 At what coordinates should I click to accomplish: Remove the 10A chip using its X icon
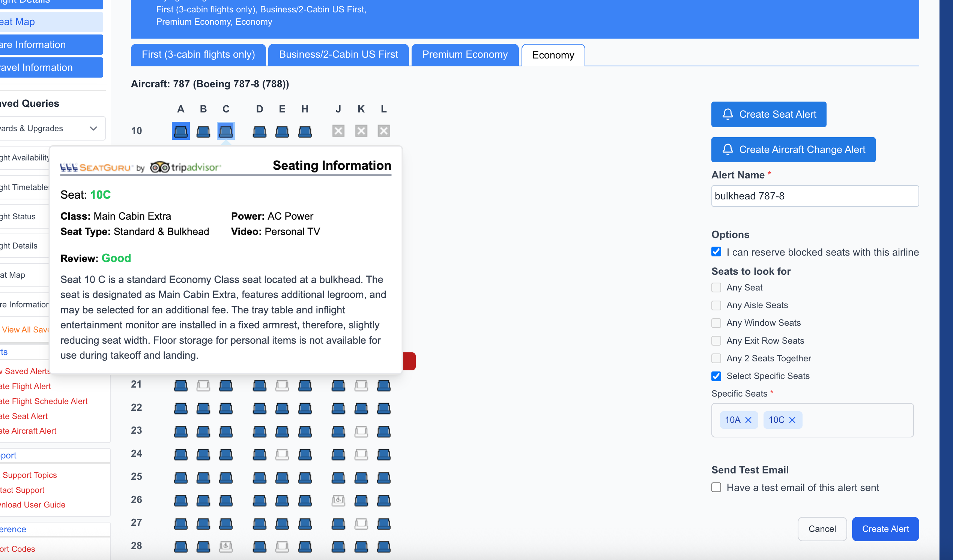pos(749,419)
